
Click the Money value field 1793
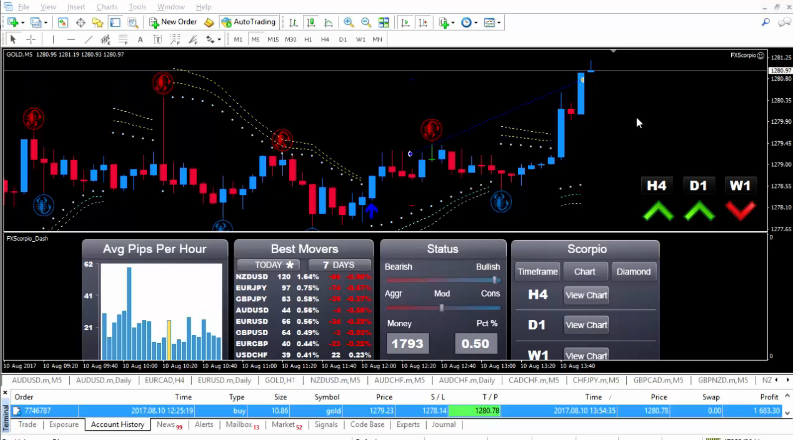tap(408, 344)
